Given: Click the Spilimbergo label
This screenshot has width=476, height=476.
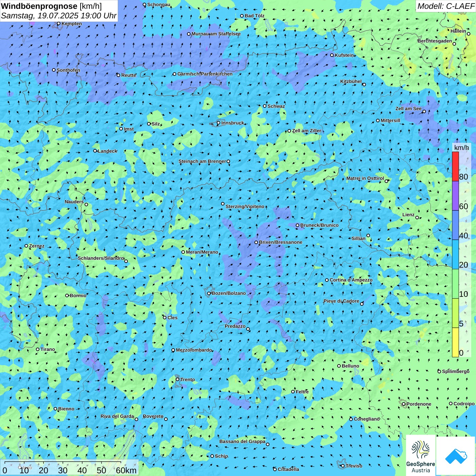Looking at the screenshot, I should pos(456,371).
